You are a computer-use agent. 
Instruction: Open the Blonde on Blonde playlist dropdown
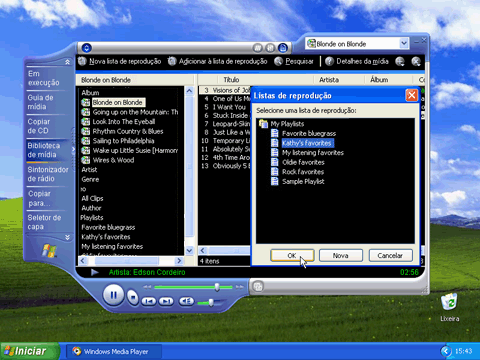[404, 43]
